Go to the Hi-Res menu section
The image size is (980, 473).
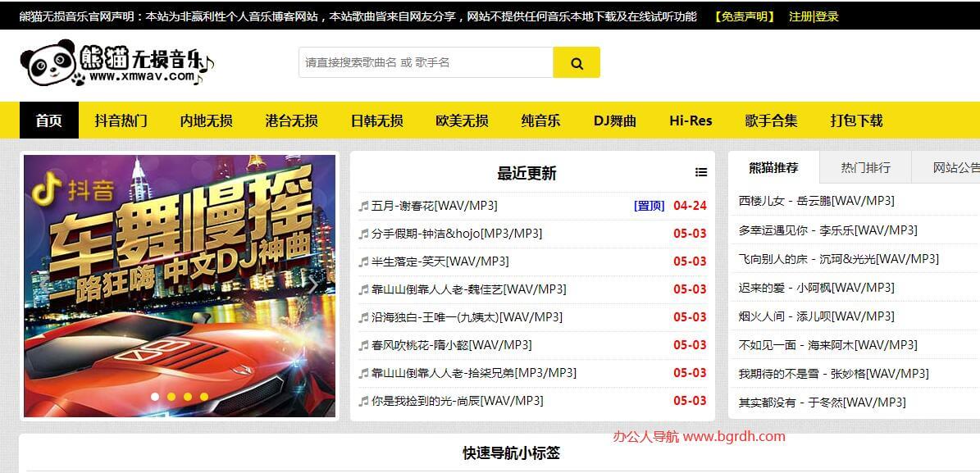click(691, 121)
